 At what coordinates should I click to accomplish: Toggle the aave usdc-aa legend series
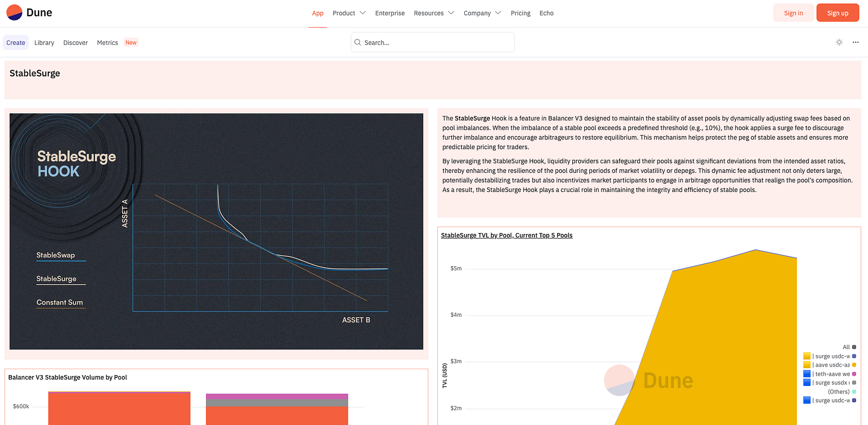[x=829, y=365]
